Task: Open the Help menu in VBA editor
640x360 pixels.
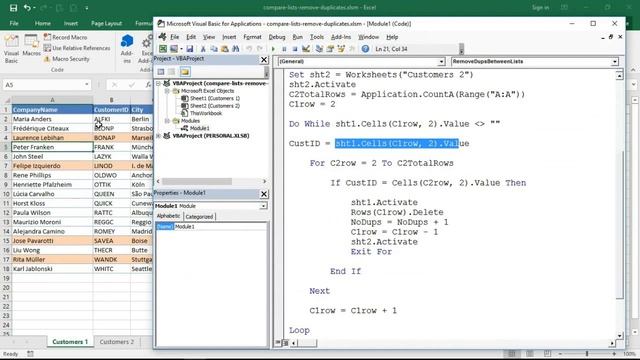Action: pos(392,37)
